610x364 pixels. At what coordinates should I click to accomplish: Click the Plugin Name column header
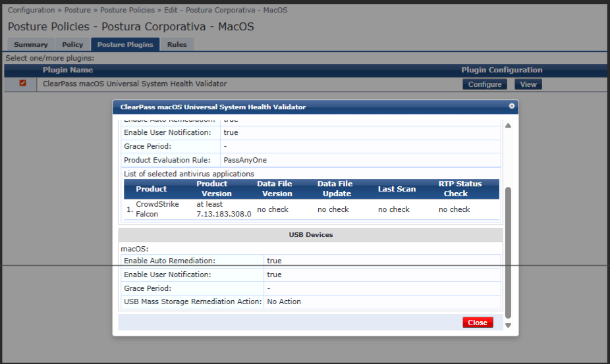(x=68, y=70)
